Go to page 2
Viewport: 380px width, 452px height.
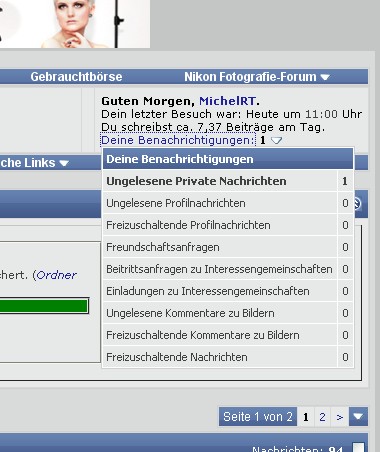click(x=322, y=417)
